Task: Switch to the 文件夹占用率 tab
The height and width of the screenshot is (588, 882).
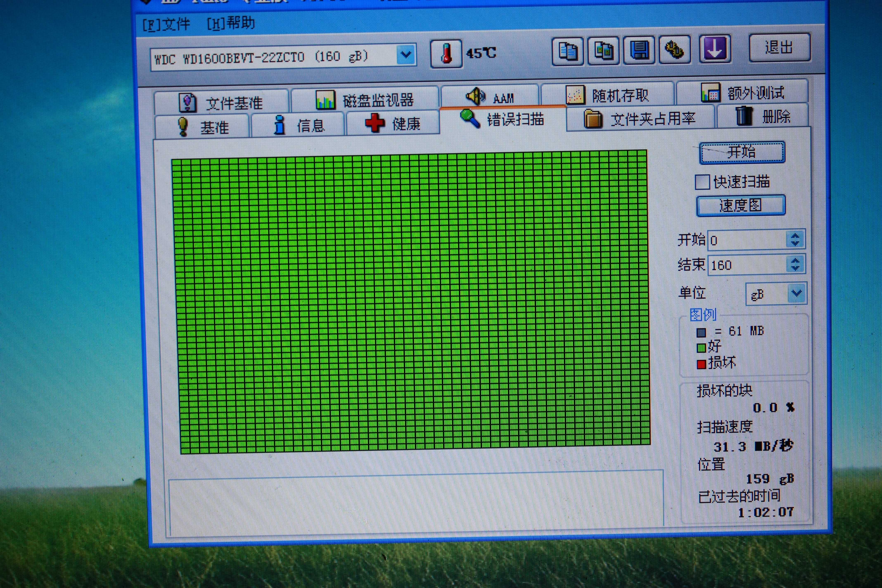Action: (640, 118)
